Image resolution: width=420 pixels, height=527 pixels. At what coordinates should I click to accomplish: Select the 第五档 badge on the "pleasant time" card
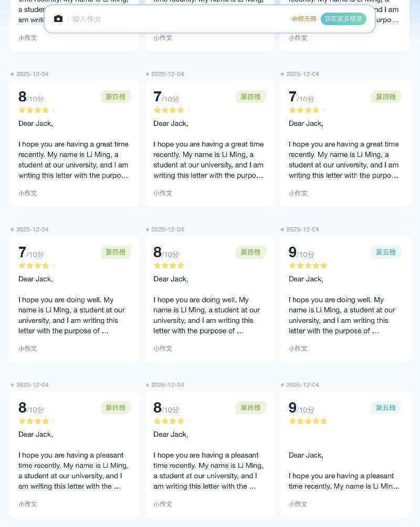point(386,407)
